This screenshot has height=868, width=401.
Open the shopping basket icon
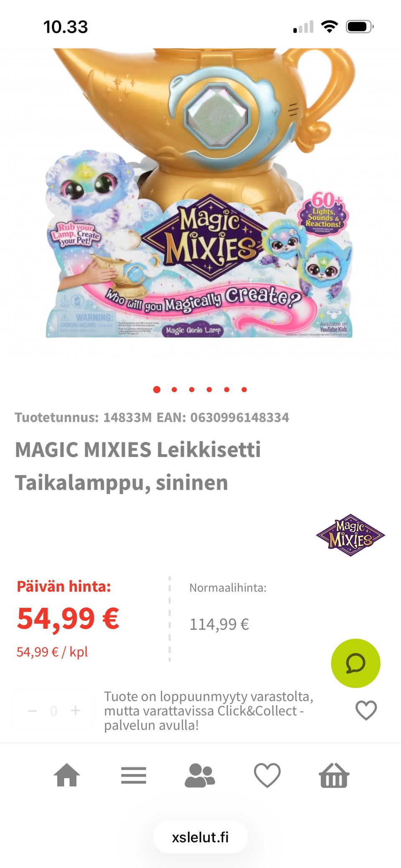pyautogui.click(x=334, y=775)
